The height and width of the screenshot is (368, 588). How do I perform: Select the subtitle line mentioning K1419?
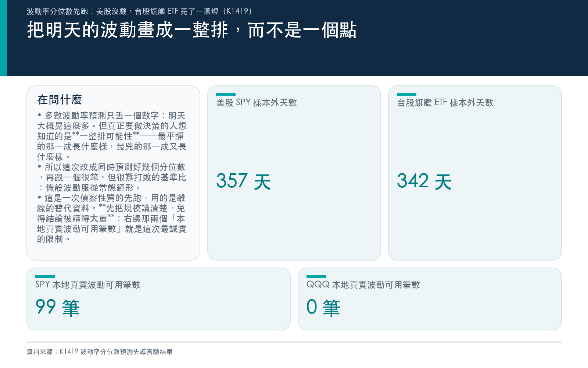tap(139, 11)
